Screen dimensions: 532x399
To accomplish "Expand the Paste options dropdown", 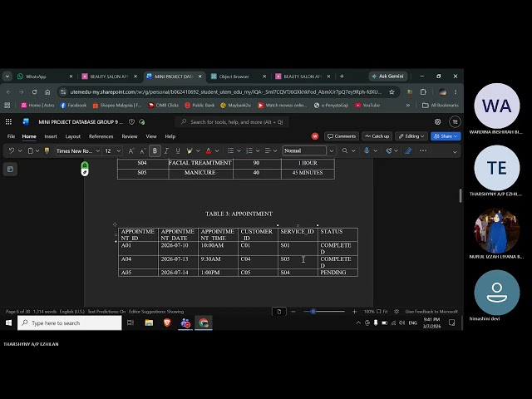I will 37,150.
